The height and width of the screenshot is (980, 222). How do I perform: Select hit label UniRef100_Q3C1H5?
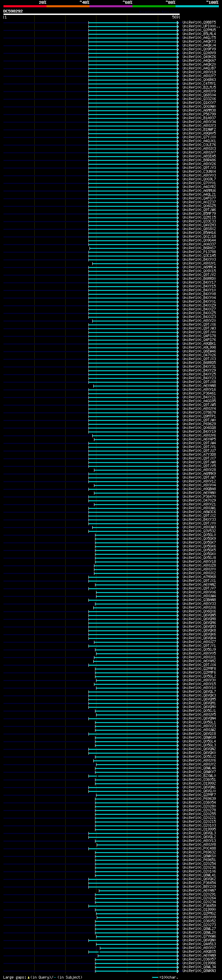(x=199, y=256)
